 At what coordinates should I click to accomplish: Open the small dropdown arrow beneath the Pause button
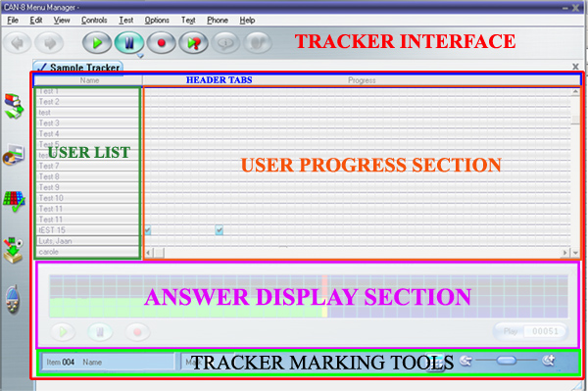click(140, 56)
